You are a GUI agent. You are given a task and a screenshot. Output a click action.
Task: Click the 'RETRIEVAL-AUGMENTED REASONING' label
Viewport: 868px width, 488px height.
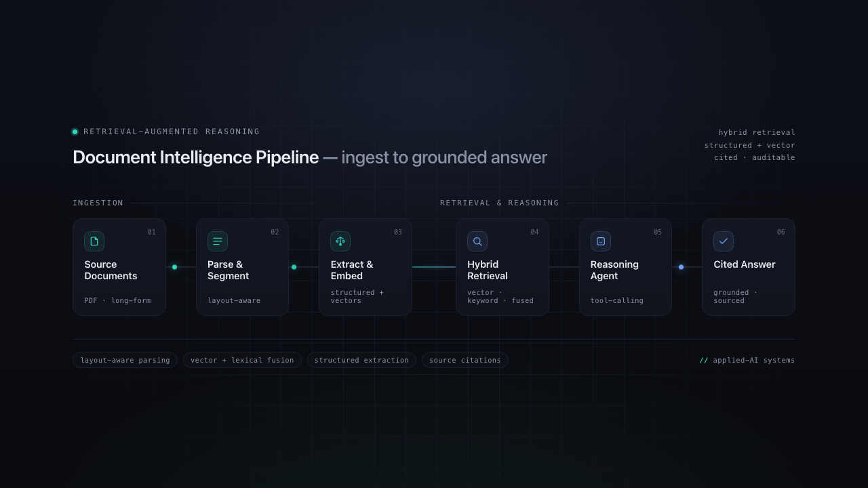click(x=172, y=131)
